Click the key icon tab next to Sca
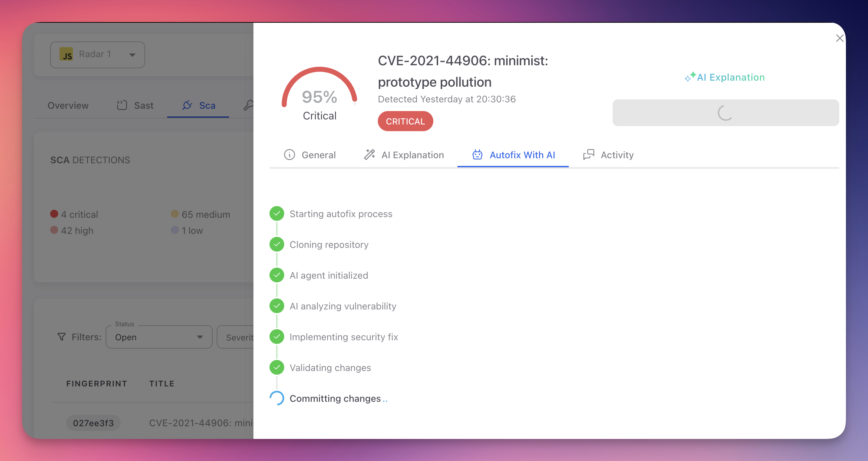 (x=248, y=105)
